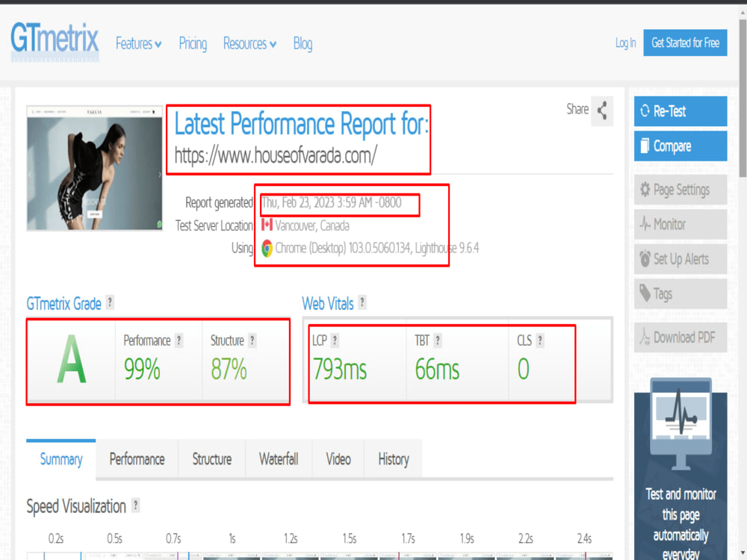Open the Tags option
747x560 pixels.
coord(681,293)
